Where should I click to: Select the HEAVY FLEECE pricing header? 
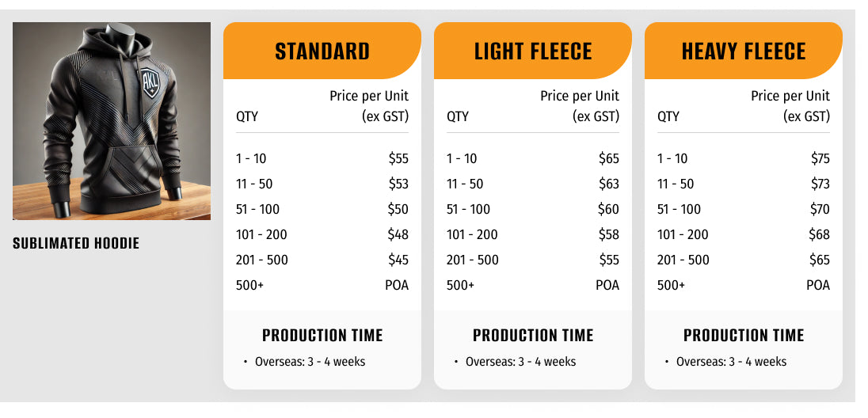point(744,51)
